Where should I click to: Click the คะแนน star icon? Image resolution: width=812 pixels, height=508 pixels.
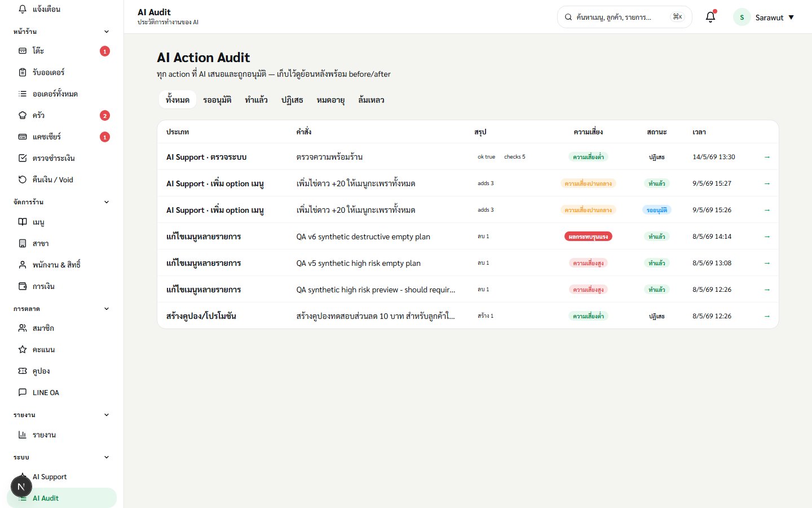(23, 349)
